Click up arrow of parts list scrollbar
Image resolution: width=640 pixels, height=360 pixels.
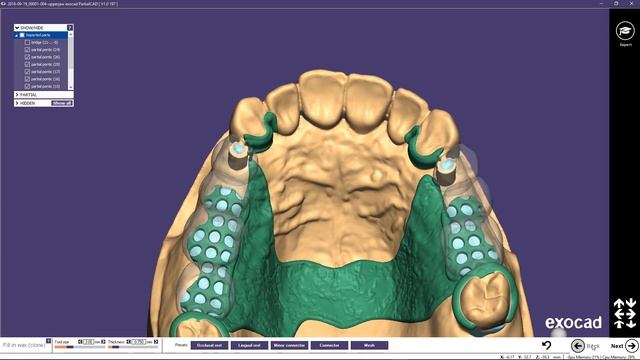tap(71, 35)
